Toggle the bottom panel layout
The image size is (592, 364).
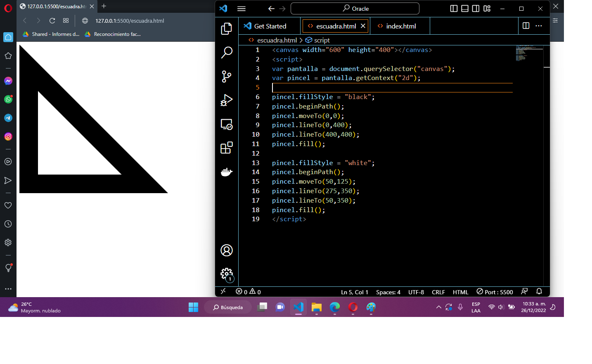[x=465, y=9]
